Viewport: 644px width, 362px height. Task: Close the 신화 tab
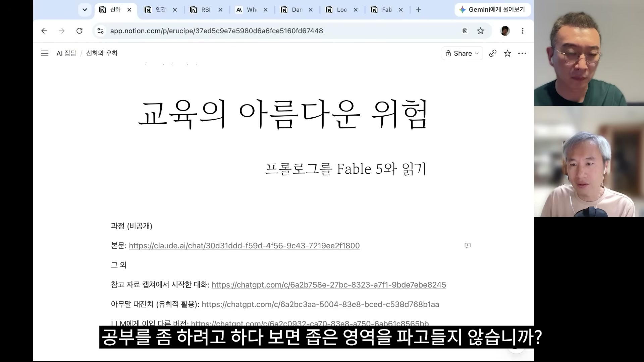[x=129, y=10]
